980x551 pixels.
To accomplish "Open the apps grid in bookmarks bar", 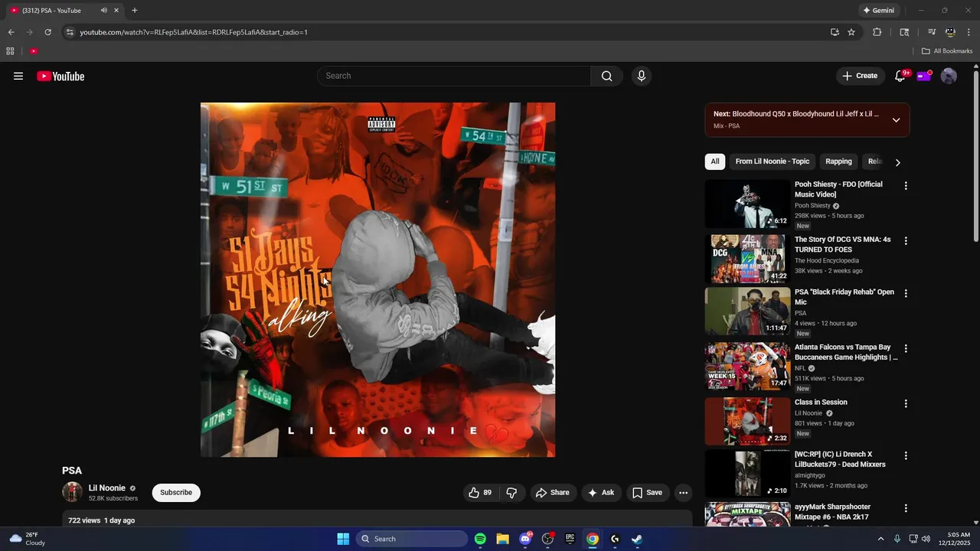I will pos(10,51).
